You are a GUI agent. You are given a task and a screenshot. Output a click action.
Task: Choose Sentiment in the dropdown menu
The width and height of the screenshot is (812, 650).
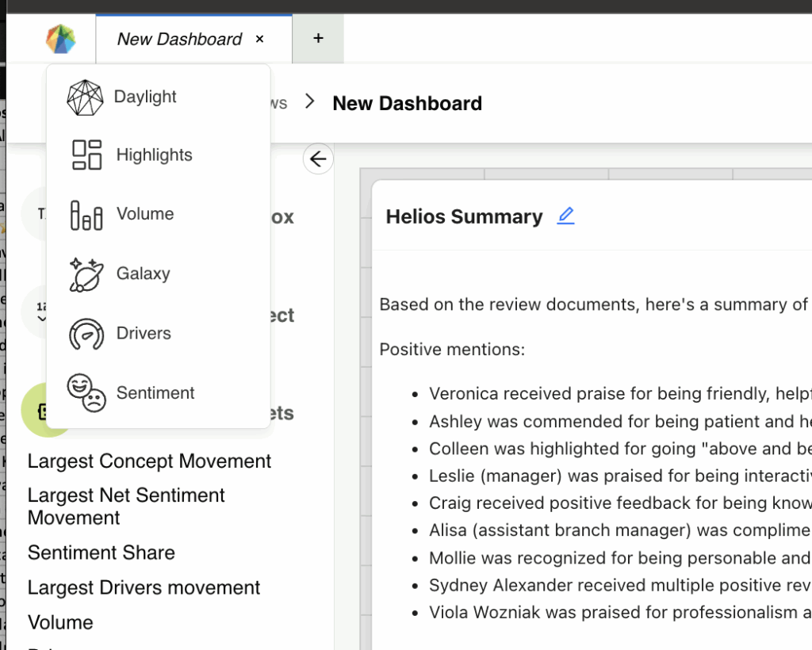[155, 393]
